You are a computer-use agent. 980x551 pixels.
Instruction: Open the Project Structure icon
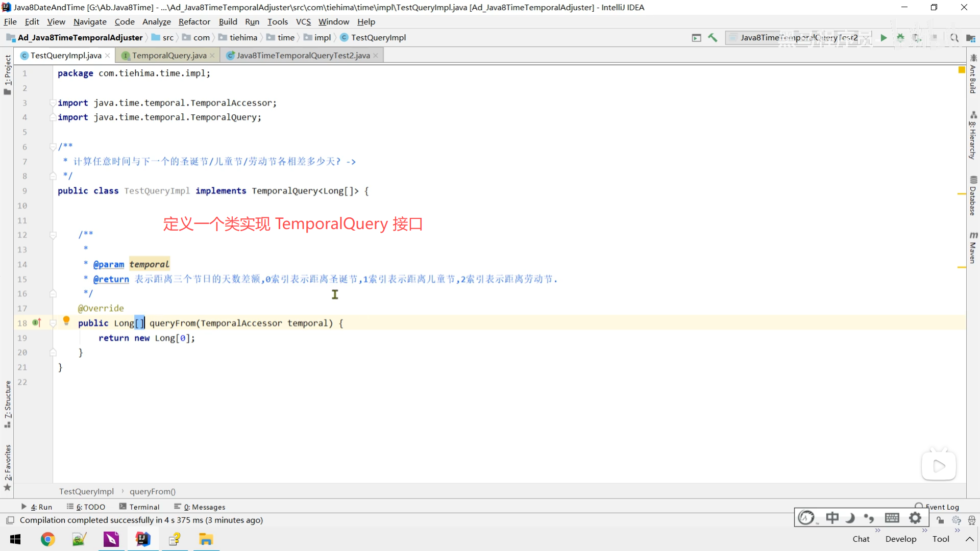click(x=970, y=38)
